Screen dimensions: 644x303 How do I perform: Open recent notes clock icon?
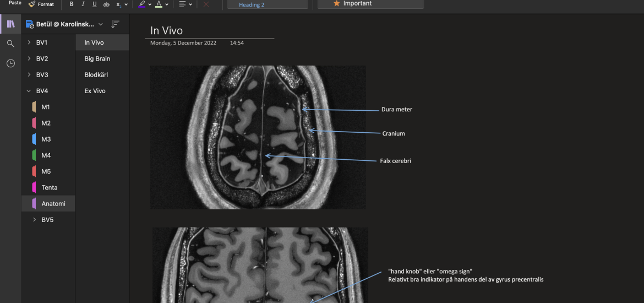tap(10, 63)
